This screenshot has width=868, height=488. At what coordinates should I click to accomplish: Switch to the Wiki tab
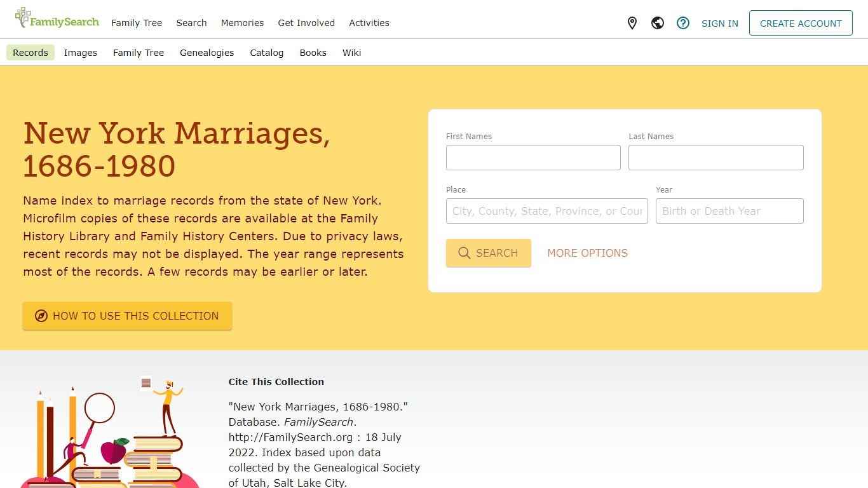[x=352, y=53]
